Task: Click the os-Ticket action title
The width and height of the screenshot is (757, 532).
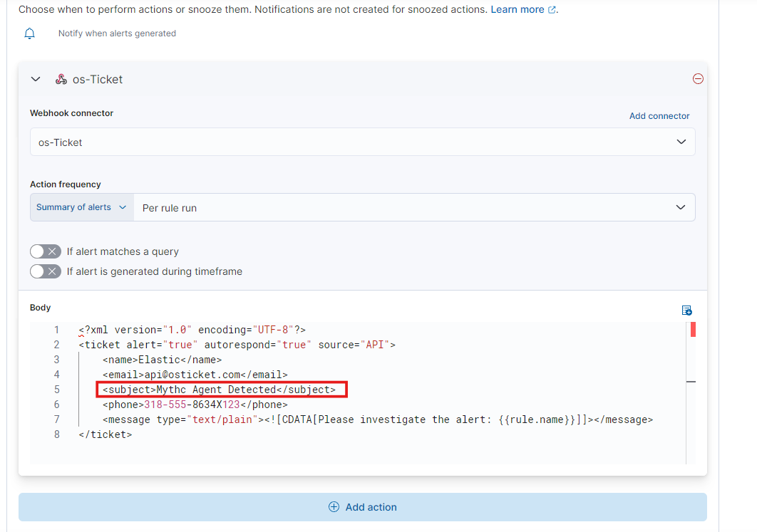Action: (98, 79)
